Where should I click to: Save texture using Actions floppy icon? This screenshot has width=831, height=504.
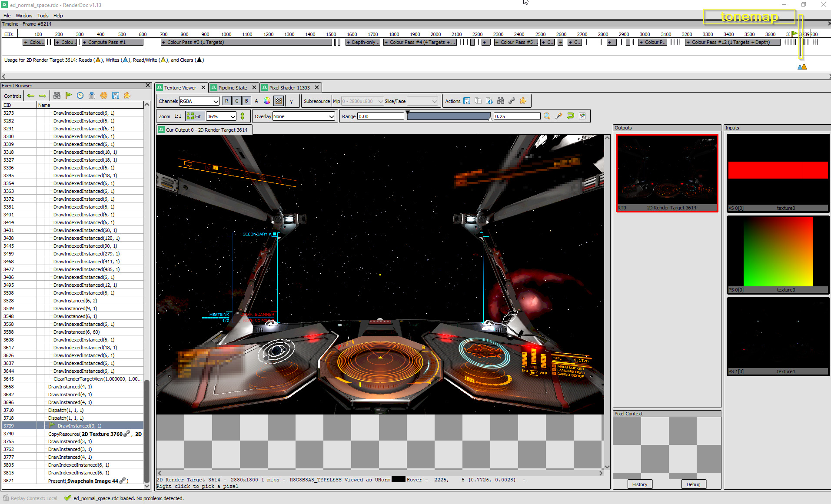point(467,101)
